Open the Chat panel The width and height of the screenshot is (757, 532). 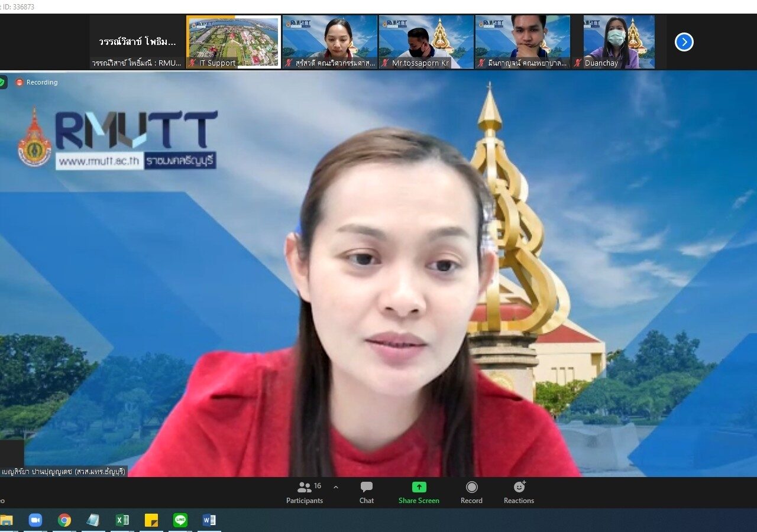(x=367, y=492)
